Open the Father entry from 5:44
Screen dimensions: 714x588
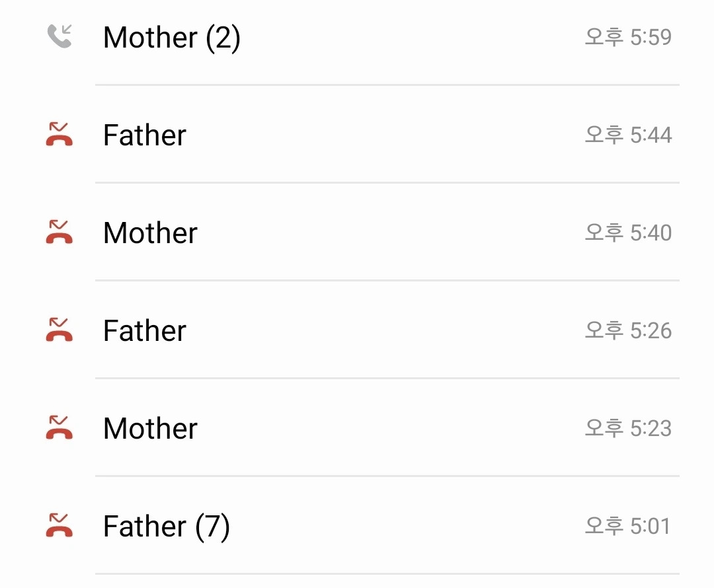(145, 135)
